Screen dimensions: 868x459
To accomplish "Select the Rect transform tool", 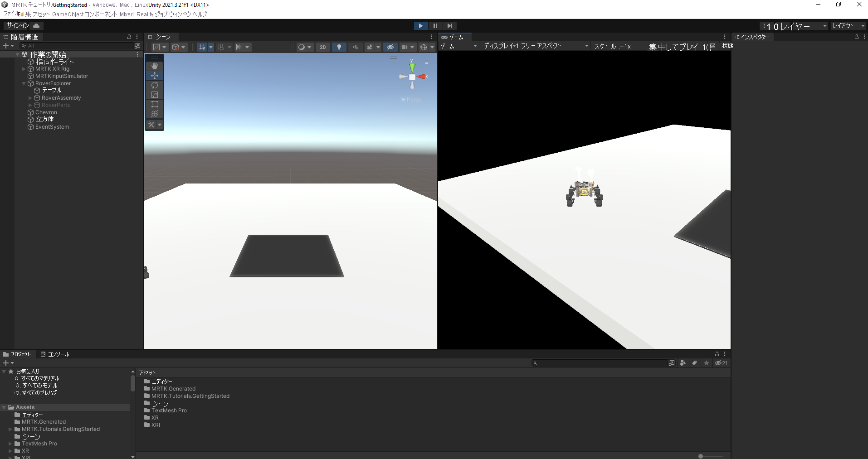I will pyautogui.click(x=154, y=104).
